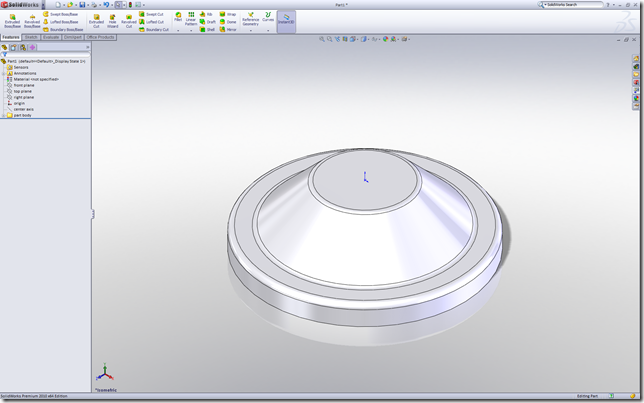Switch to the Office Products tab
The width and height of the screenshot is (644, 403).
pyautogui.click(x=100, y=37)
